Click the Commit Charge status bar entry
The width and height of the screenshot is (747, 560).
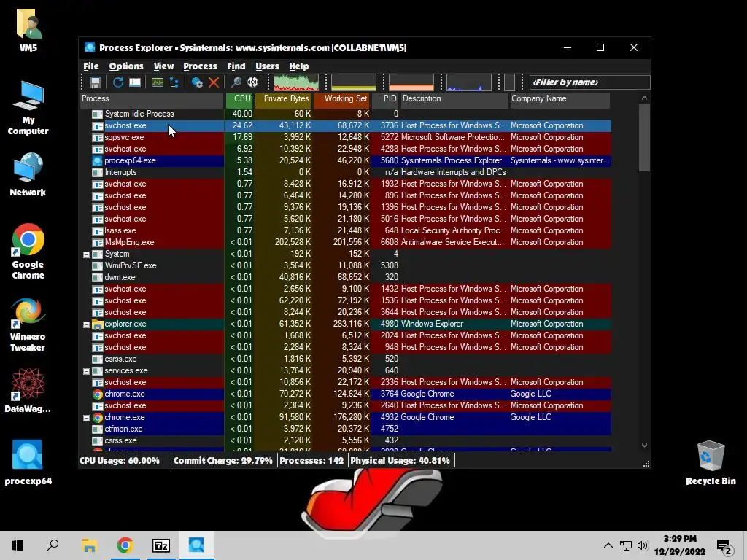(x=223, y=461)
